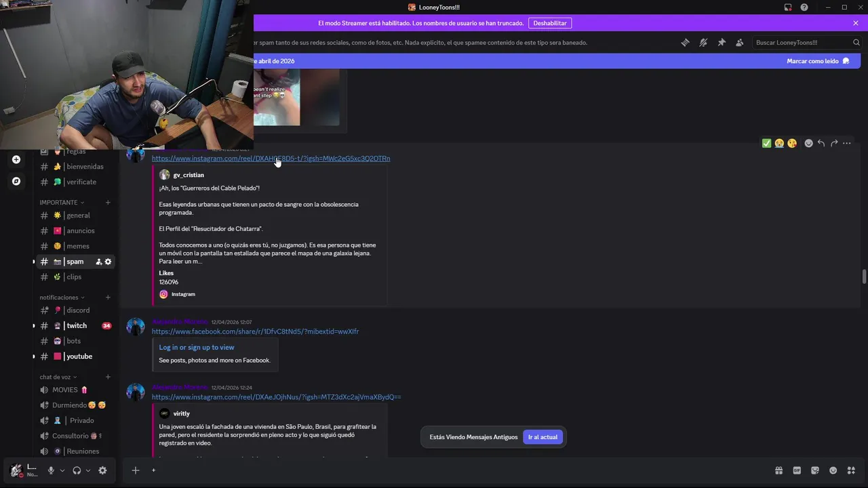The image size is (868, 488).
Task: Open the sticker picker icon
Action: pyautogui.click(x=815, y=470)
